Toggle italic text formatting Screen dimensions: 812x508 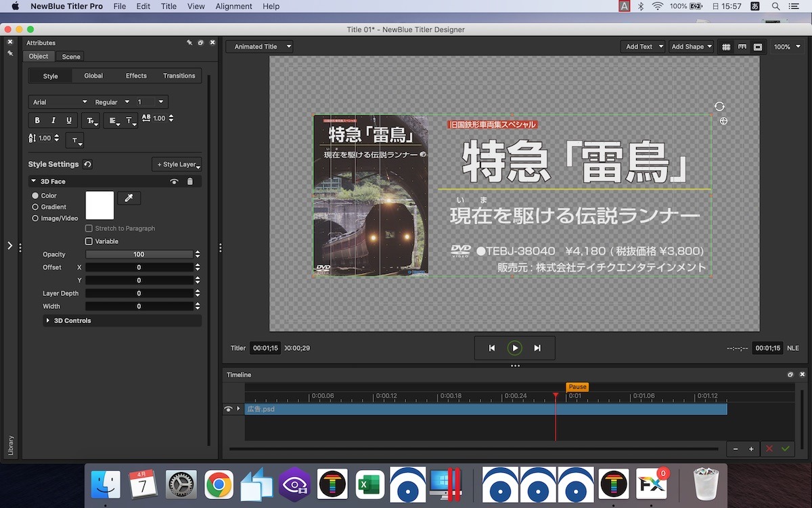point(53,121)
